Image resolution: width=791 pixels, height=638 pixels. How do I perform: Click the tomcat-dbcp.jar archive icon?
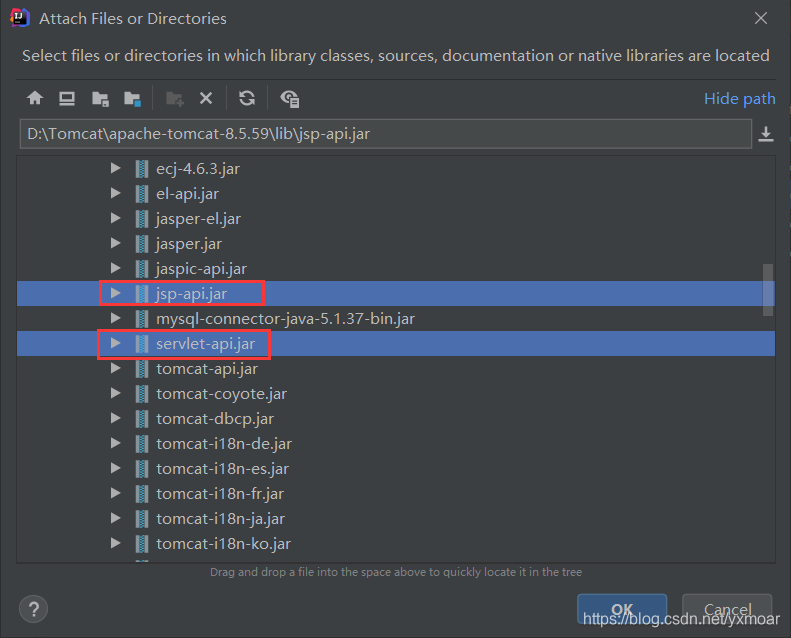click(x=142, y=419)
